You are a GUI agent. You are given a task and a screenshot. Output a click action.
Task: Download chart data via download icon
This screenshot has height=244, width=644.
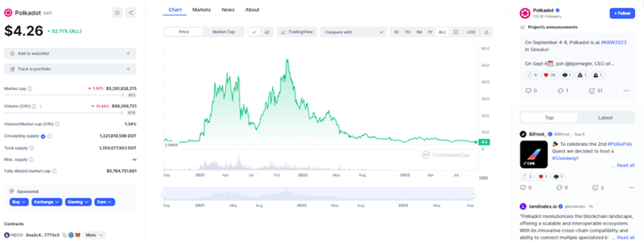tap(486, 32)
